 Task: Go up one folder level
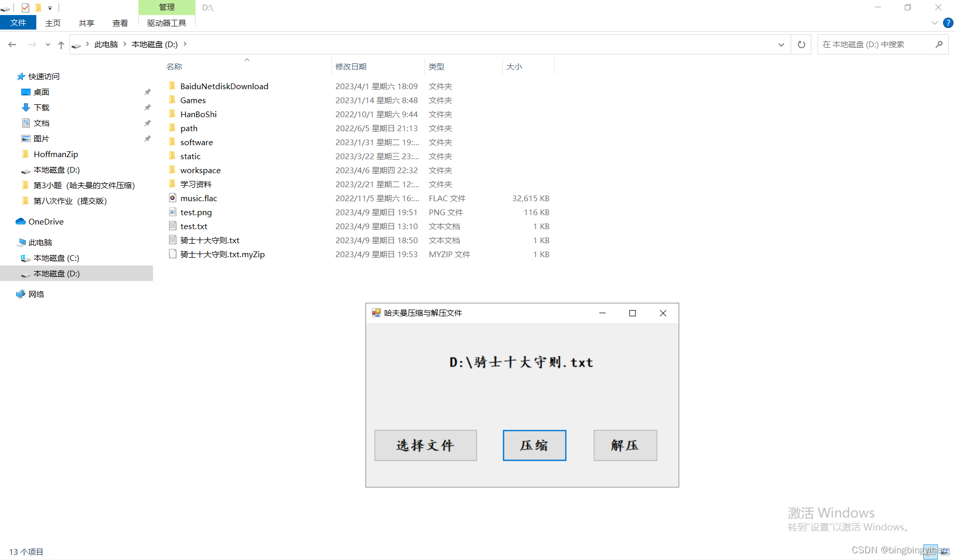tap(61, 45)
